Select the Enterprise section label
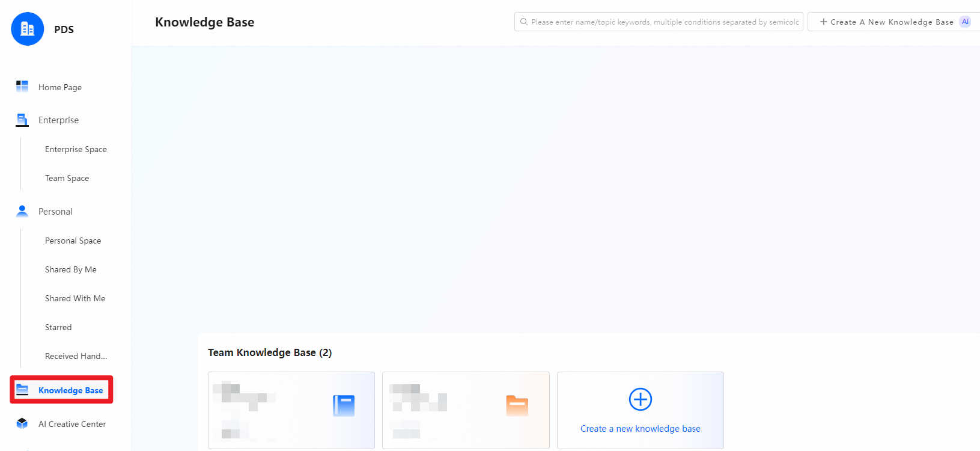 pos(58,120)
